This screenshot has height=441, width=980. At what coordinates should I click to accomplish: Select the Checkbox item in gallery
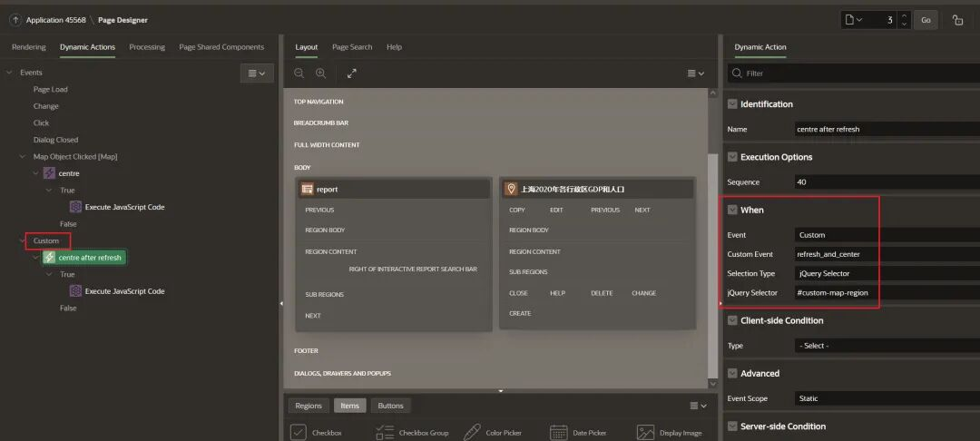[317, 432]
